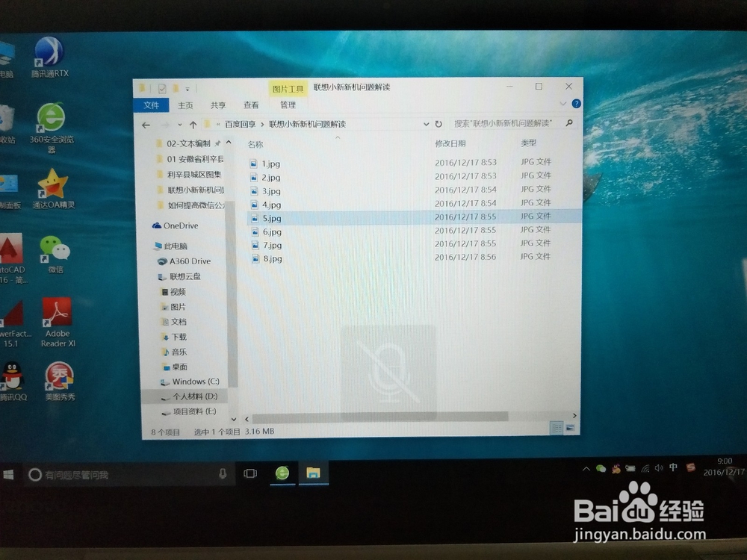Open File Explorer from the taskbar
Image resolution: width=747 pixels, height=560 pixels.
click(x=314, y=473)
